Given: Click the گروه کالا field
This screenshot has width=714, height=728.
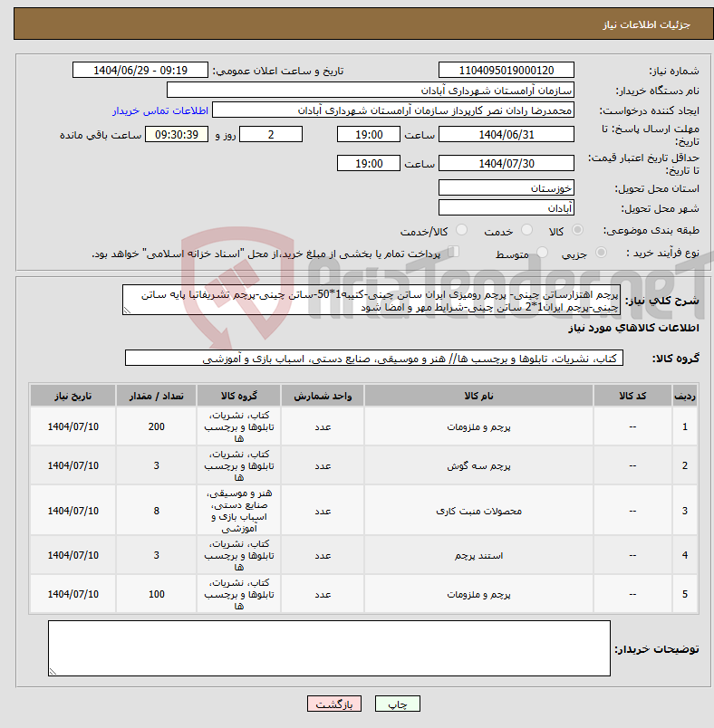Looking at the screenshot, I should [x=374, y=358].
